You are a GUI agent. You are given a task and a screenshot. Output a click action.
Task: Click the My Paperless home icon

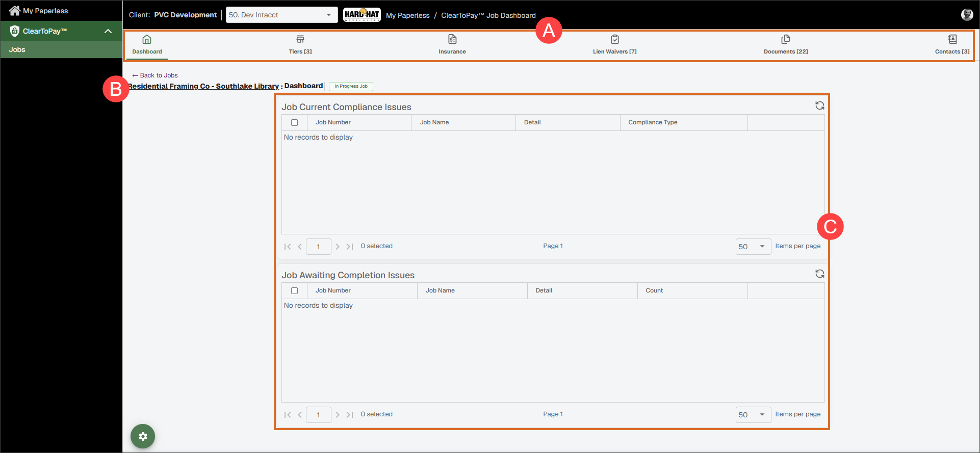(x=15, y=10)
